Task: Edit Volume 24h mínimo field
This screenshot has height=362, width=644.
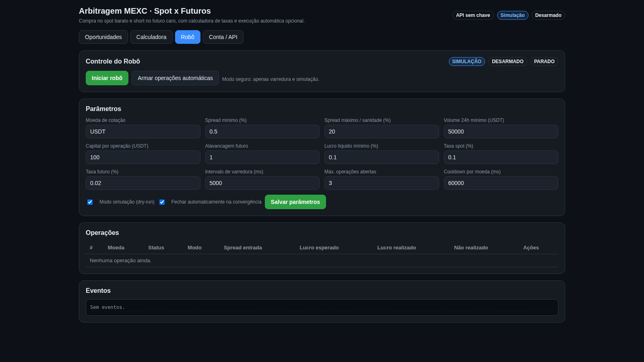Action: point(501,132)
